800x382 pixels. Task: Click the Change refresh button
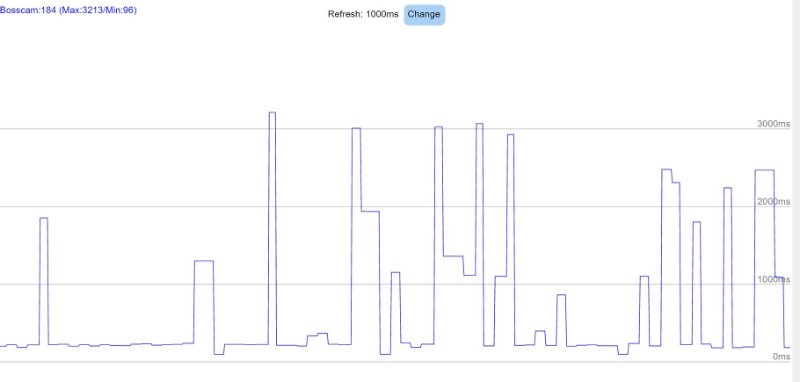424,15
